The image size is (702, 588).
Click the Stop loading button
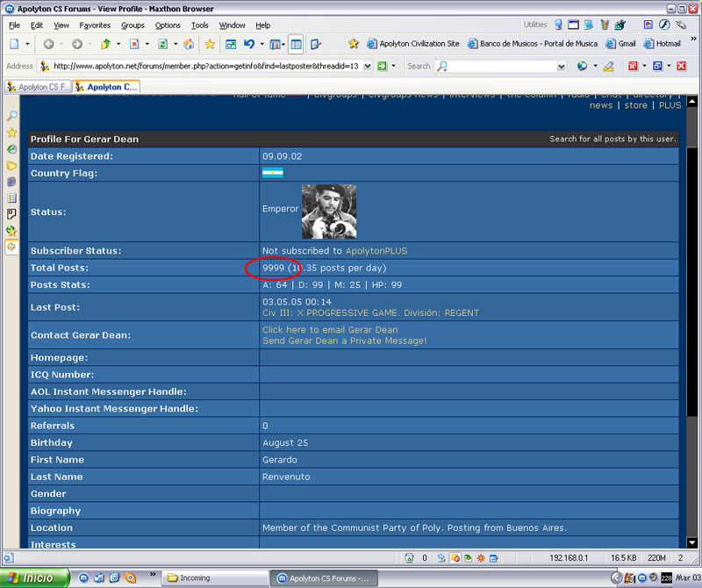click(x=134, y=44)
